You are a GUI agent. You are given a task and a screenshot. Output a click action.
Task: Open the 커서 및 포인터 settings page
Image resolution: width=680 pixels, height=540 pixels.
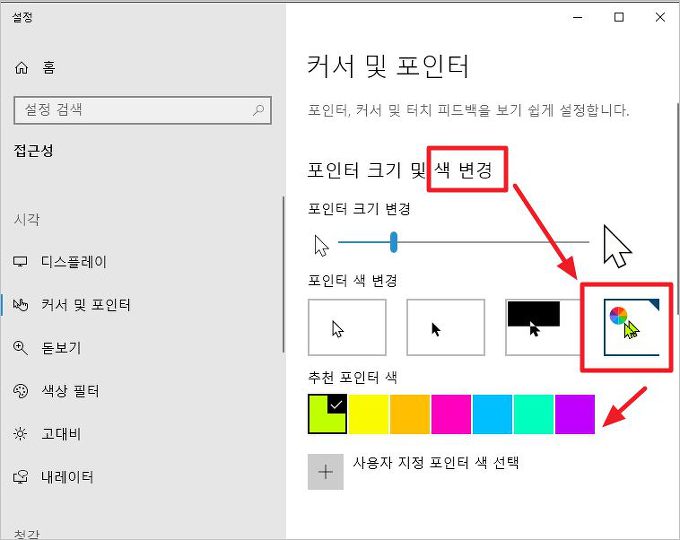86,305
